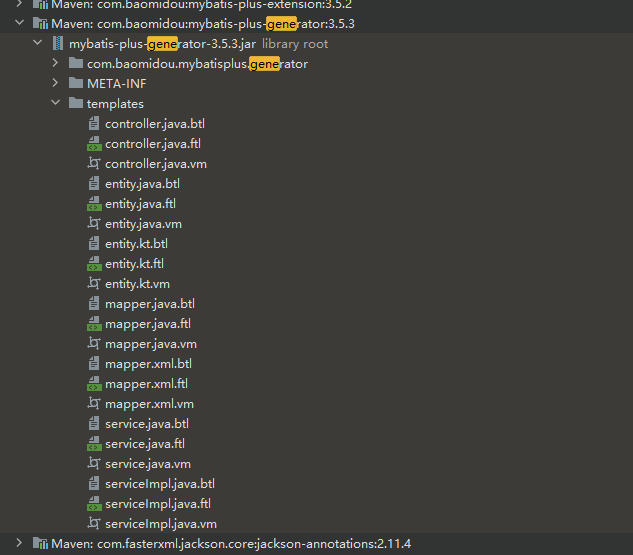
Task: Select file serviceImpl.java.ftl
Action: tap(158, 504)
